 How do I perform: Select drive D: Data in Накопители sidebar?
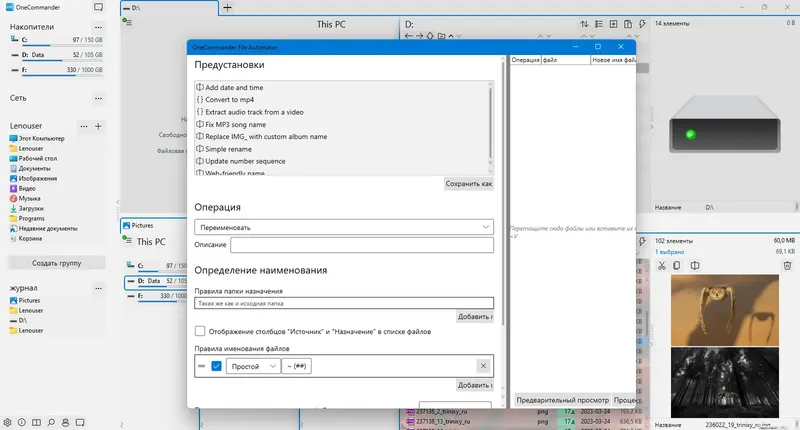tap(57, 55)
